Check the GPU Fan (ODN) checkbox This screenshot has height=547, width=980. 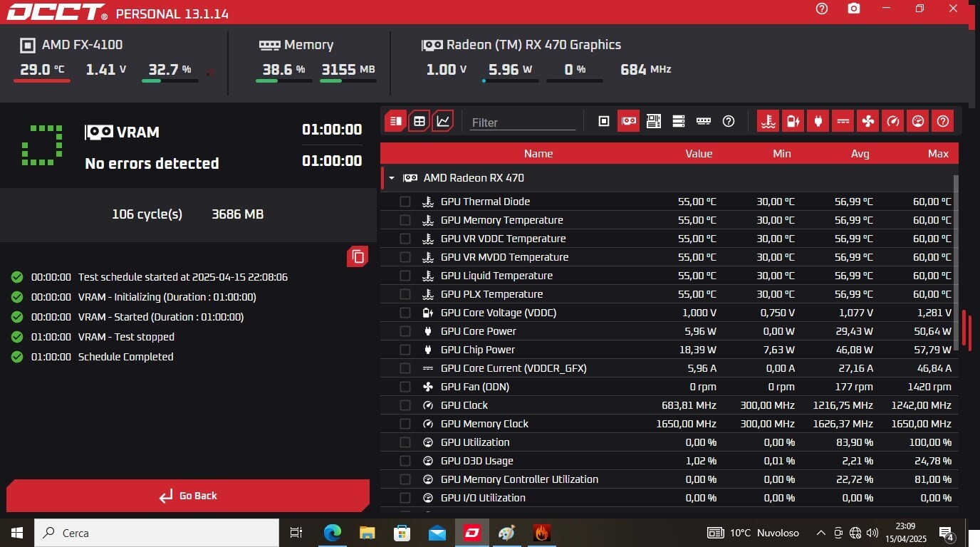click(x=405, y=387)
